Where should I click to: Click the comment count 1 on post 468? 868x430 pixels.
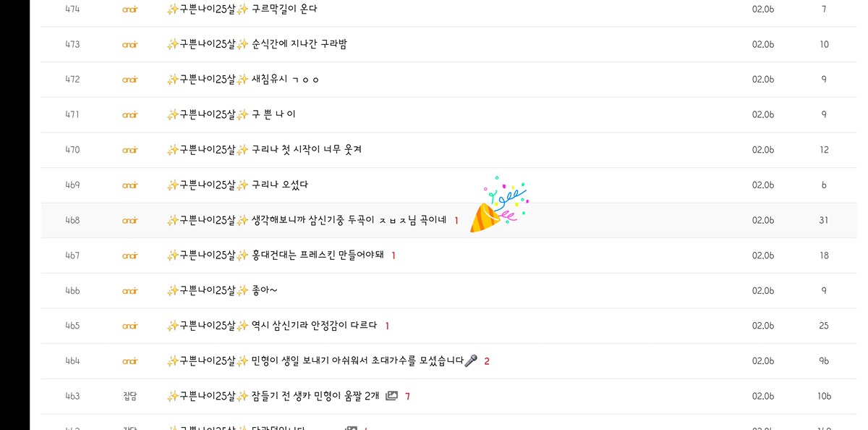point(456,221)
